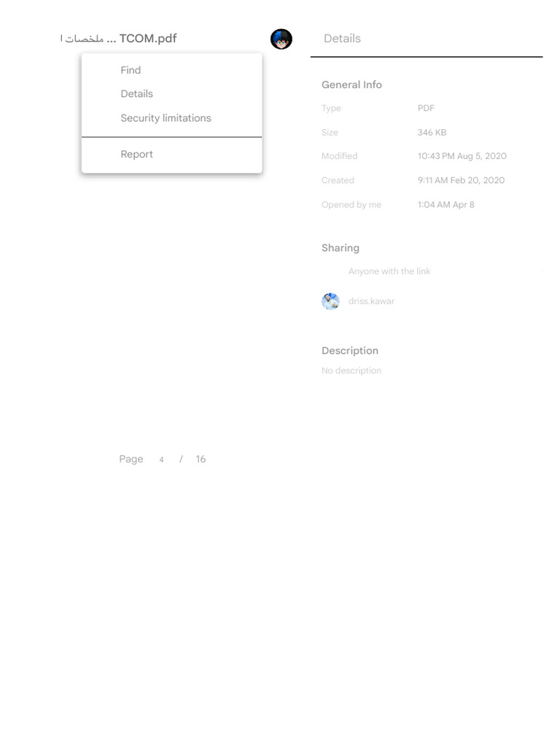Screen dimensions: 560x747
Task: Open Security limitations menu item
Action: point(171,118)
